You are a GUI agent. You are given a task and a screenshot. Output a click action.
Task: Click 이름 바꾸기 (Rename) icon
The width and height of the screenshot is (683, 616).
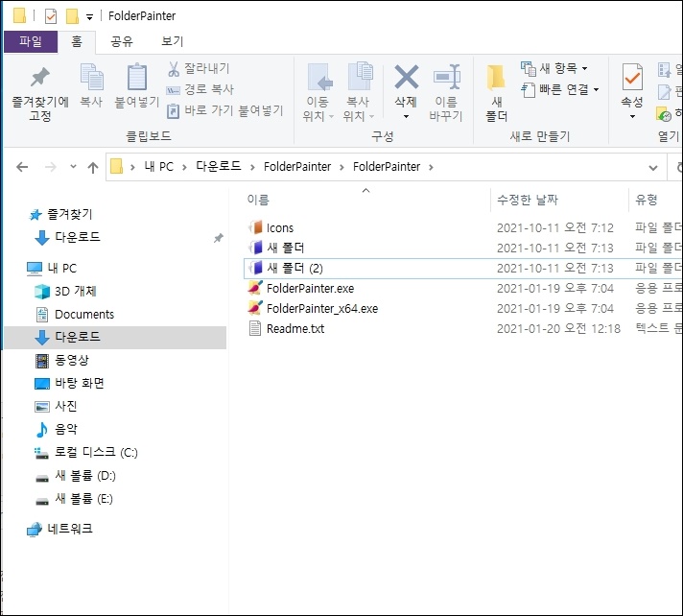[x=446, y=77]
